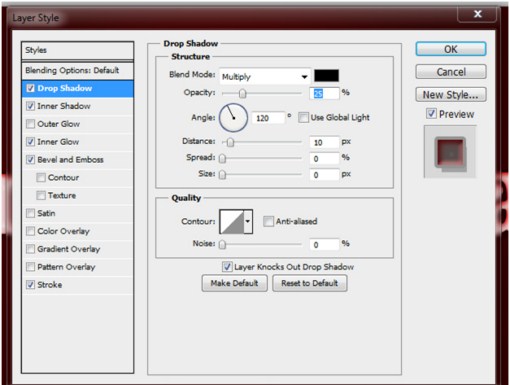The width and height of the screenshot is (510, 385).
Task: Enable the Gradient Overlay checkbox
Action: coord(30,249)
